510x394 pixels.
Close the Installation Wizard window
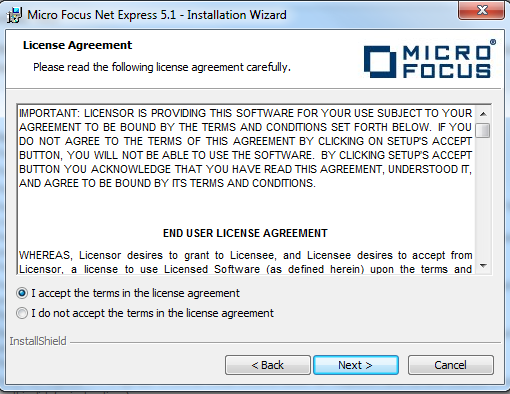pyautogui.click(x=481, y=10)
